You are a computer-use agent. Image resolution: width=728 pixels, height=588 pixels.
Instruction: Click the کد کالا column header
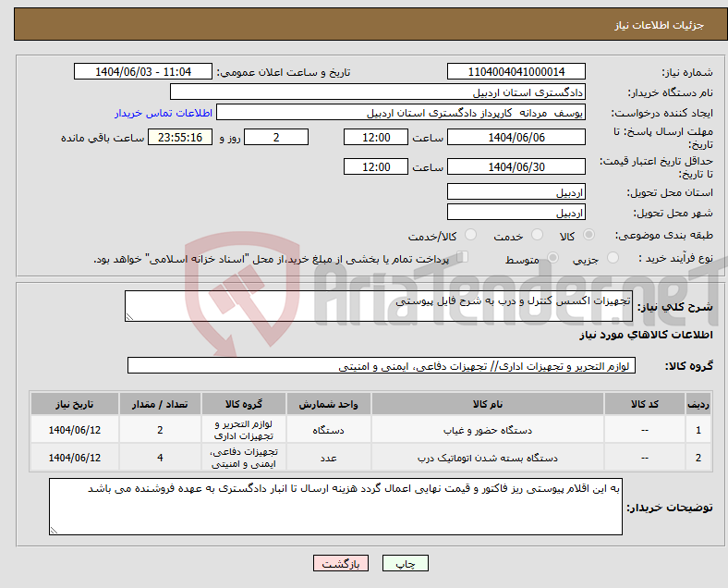click(645, 404)
